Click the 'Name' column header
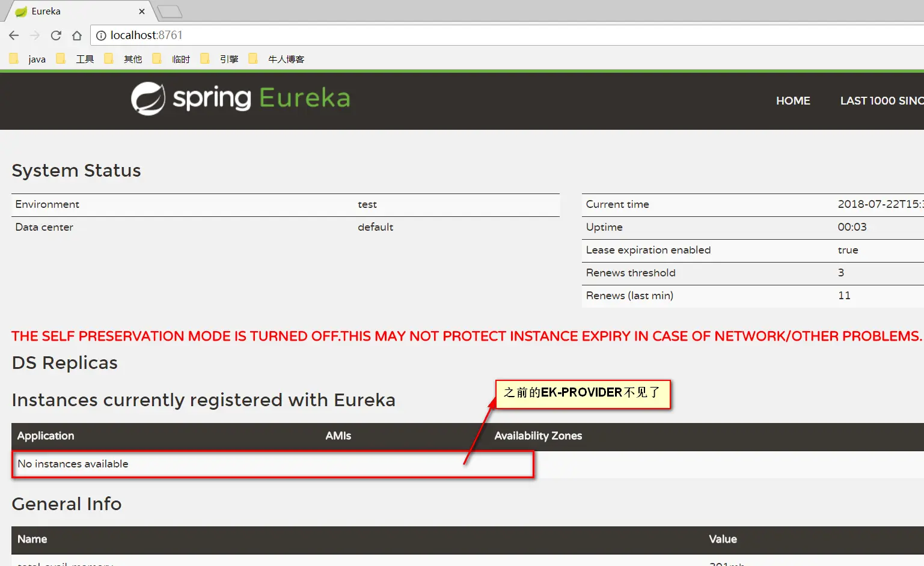The width and height of the screenshot is (924, 566). click(32, 540)
